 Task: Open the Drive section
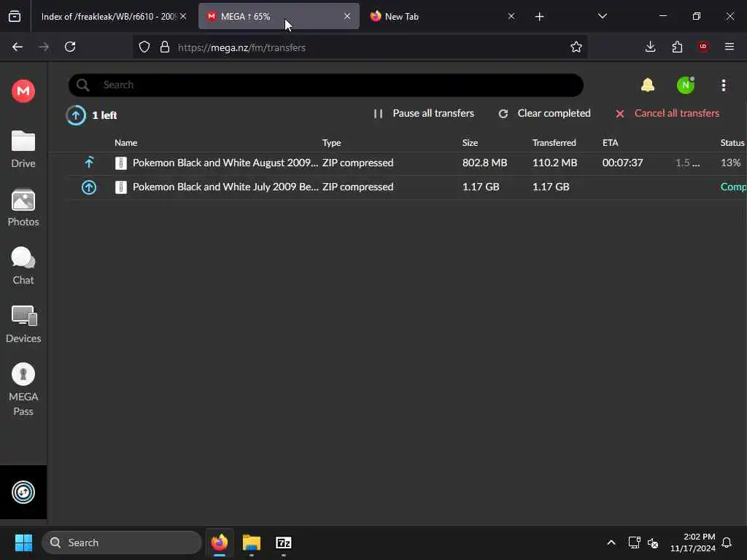click(23, 149)
